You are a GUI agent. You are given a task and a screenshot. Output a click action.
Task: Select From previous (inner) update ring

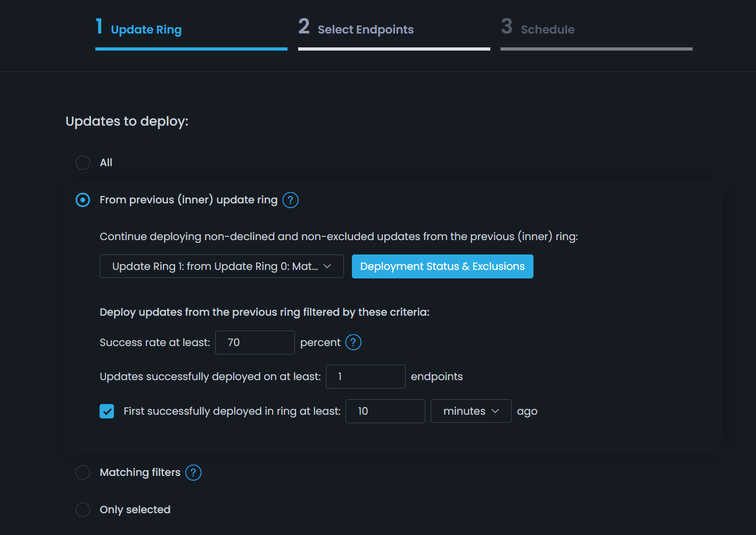[x=83, y=200]
